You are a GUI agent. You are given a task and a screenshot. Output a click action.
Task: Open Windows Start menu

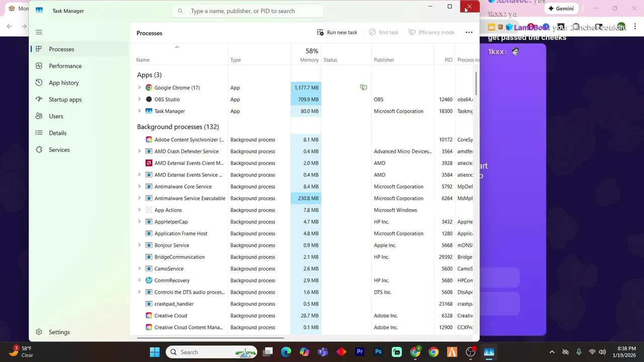(x=154, y=352)
